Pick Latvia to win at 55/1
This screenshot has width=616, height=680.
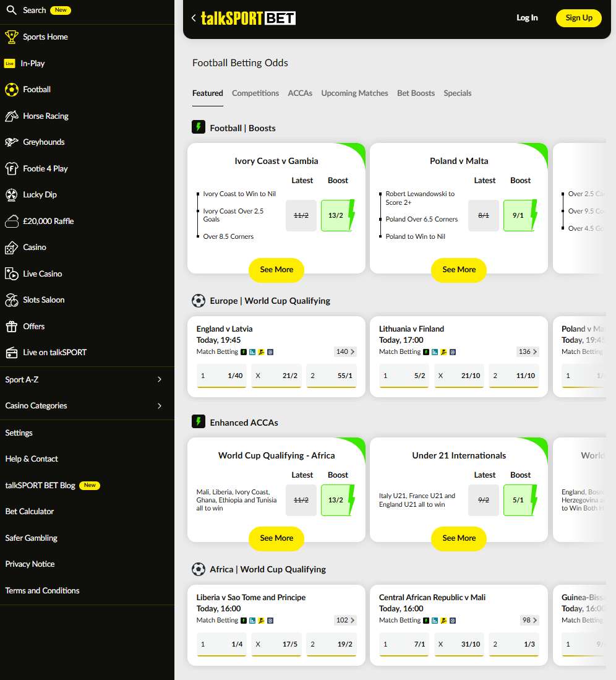[331, 376]
